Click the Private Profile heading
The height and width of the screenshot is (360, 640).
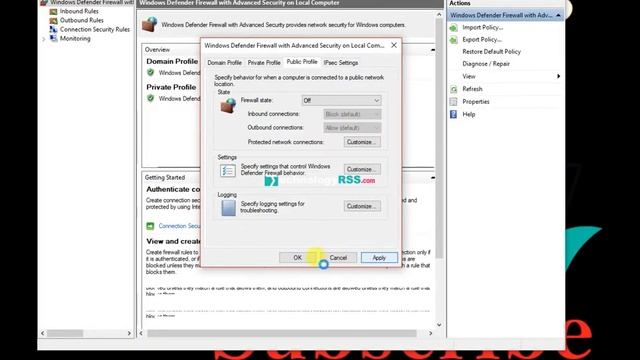point(171,87)
